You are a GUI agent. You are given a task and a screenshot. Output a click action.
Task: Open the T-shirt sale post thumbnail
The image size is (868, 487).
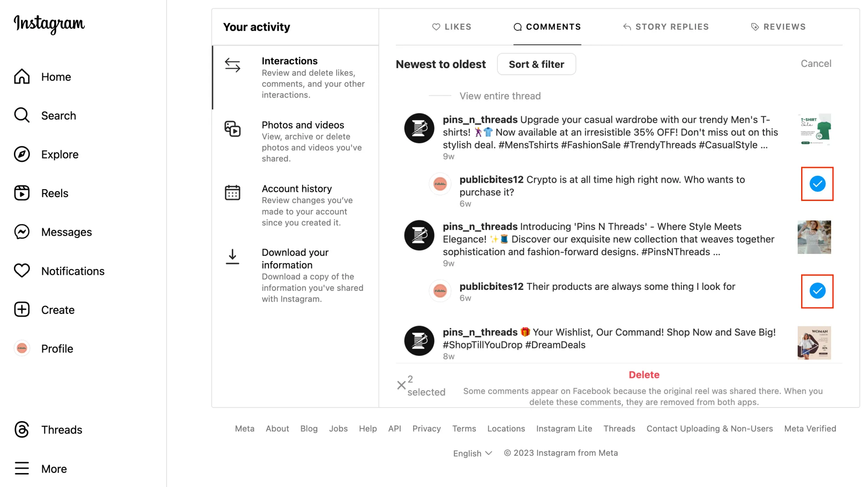[815, 130]
